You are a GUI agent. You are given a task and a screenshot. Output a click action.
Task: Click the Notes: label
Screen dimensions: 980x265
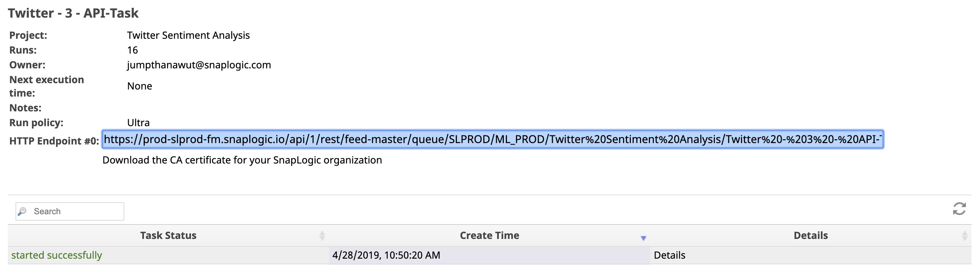click(25, 108)
